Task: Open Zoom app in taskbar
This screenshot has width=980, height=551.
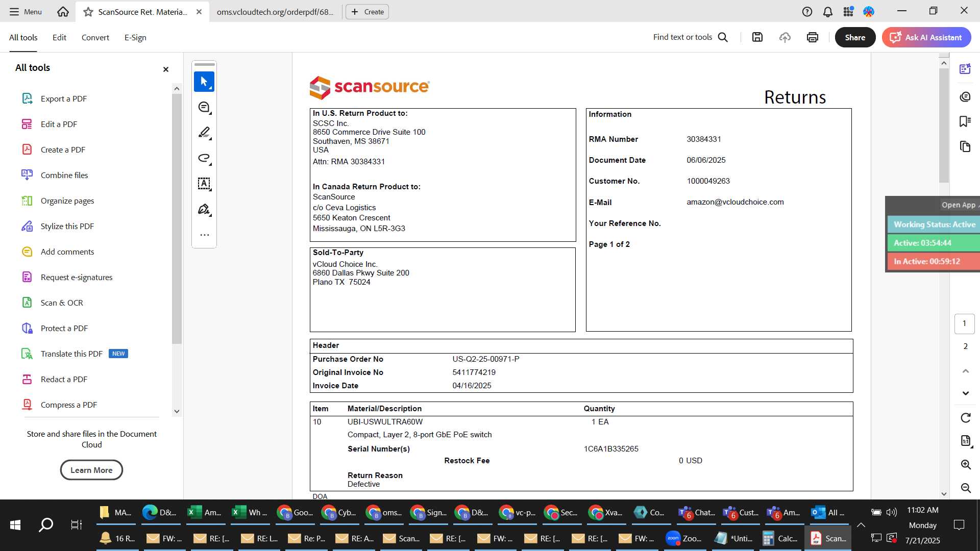Action: click(x=684, y=538)
